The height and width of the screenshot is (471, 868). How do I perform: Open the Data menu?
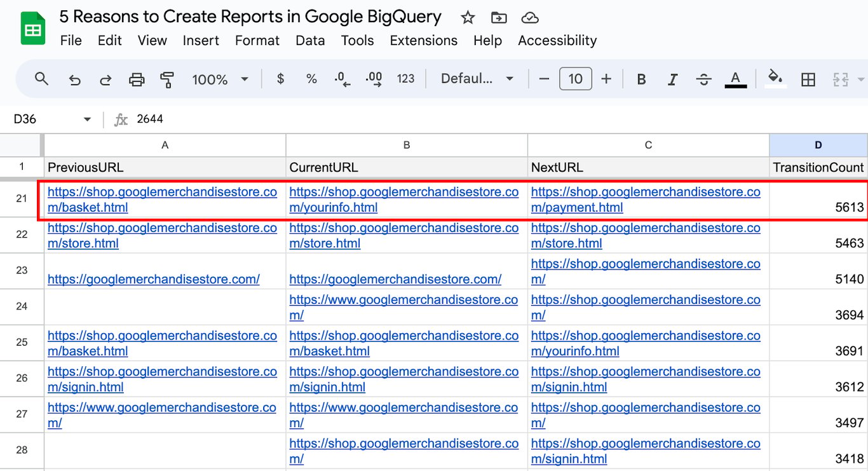point(310,40)
